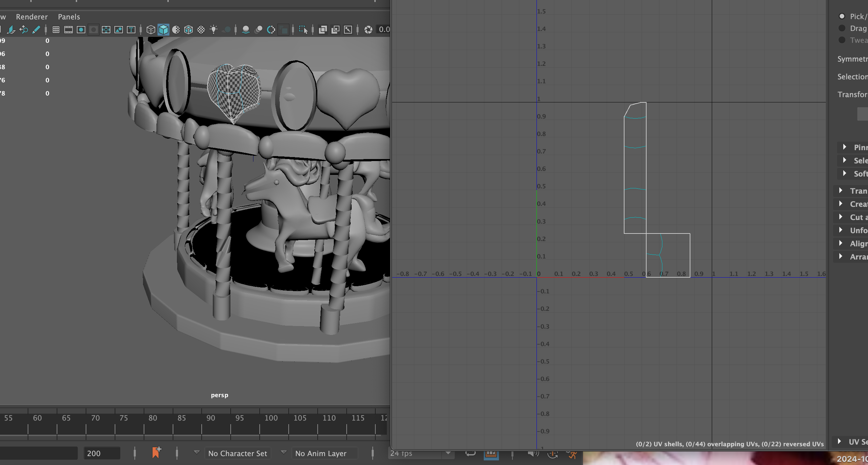Toggle the film gate icon
The width and height of the screenshot is (868, 465).
(69, 30)
